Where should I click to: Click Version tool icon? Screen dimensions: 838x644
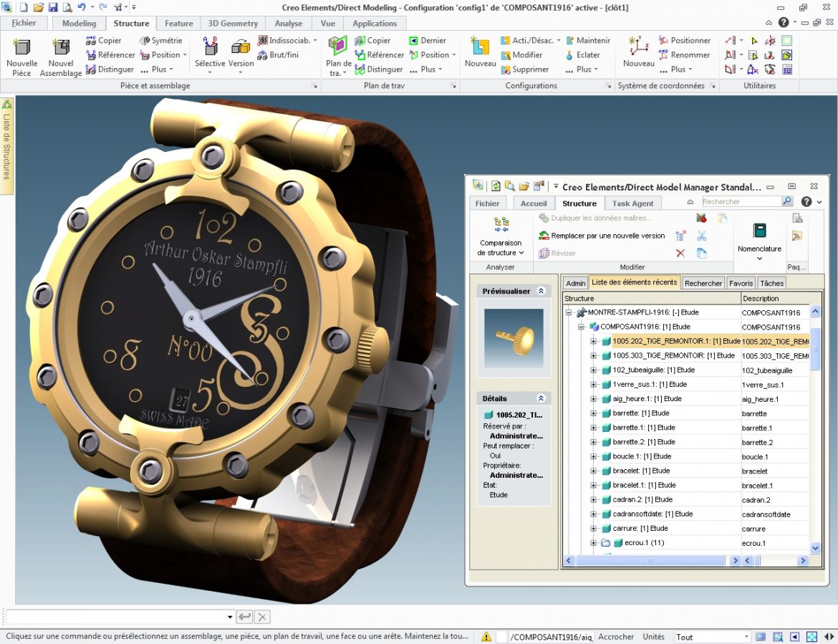[241, 47]
